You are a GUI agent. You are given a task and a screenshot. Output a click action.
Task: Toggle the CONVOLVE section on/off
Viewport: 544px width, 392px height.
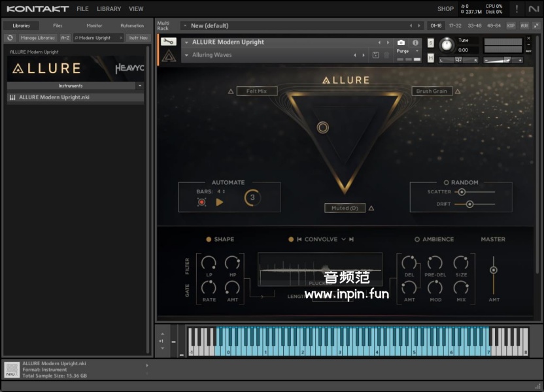tap(291, 239)
